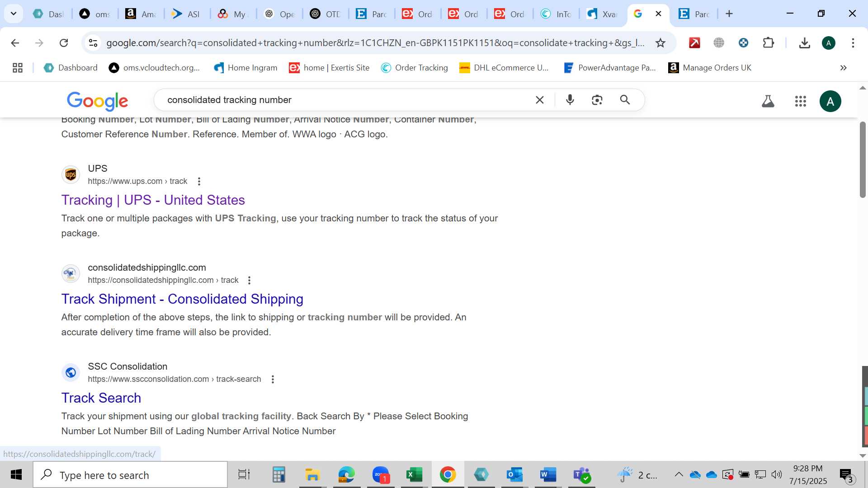The width and height of the screenshot is (868, 488).
Task: Click the consolidated tracking number search field
Action: 344,100
